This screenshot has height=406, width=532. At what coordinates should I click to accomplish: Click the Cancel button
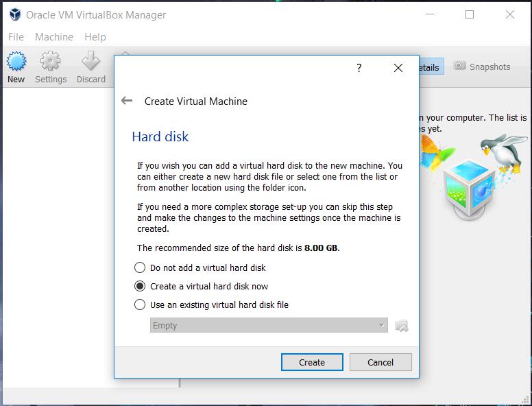click(380, 362)
